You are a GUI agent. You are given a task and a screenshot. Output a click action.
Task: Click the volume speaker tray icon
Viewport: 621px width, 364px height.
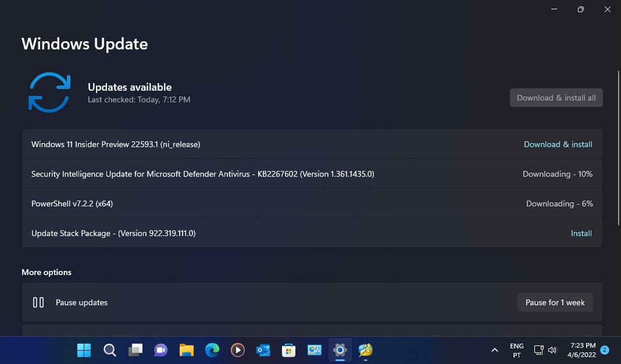[552, 350]
